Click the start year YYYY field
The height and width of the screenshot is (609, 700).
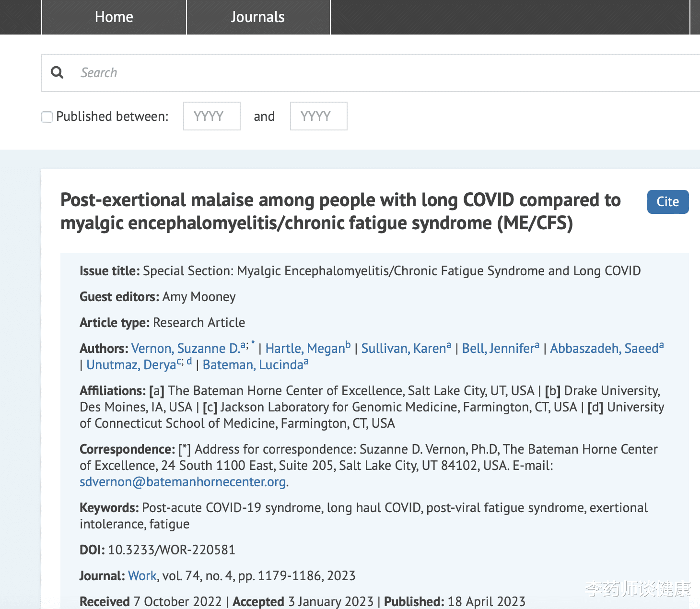click(x=211, y=116)
